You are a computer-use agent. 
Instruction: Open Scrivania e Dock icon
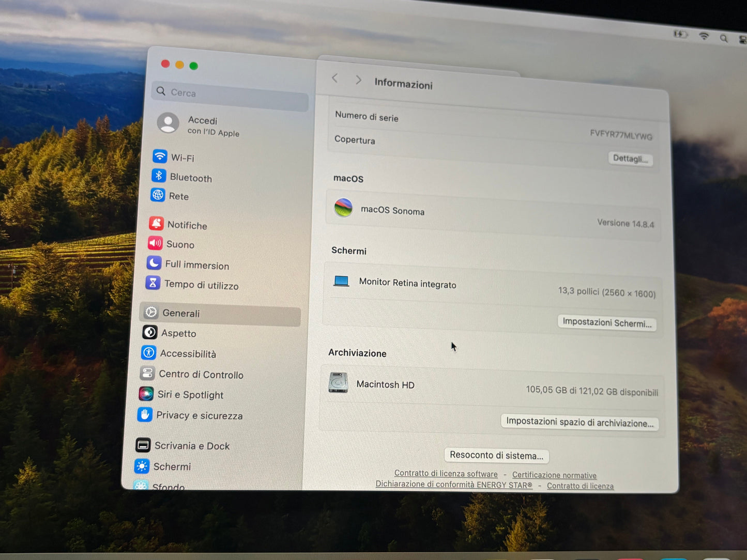coord(143,445)
